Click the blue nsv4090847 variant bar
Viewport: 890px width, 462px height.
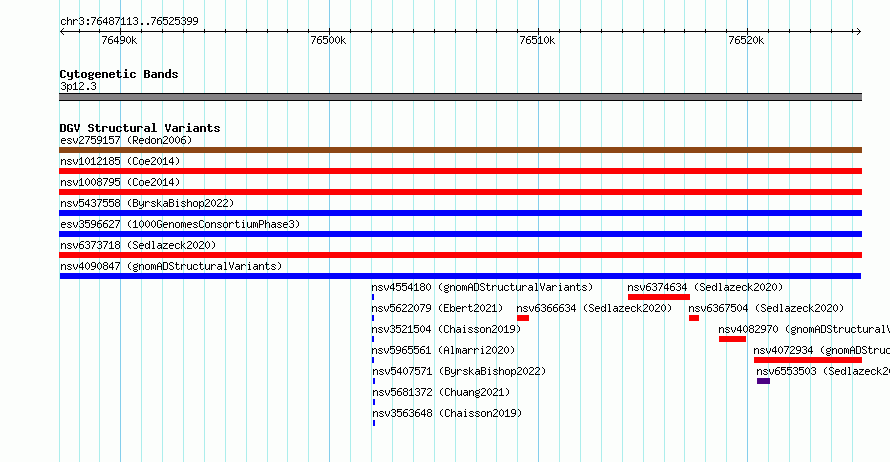460,276
